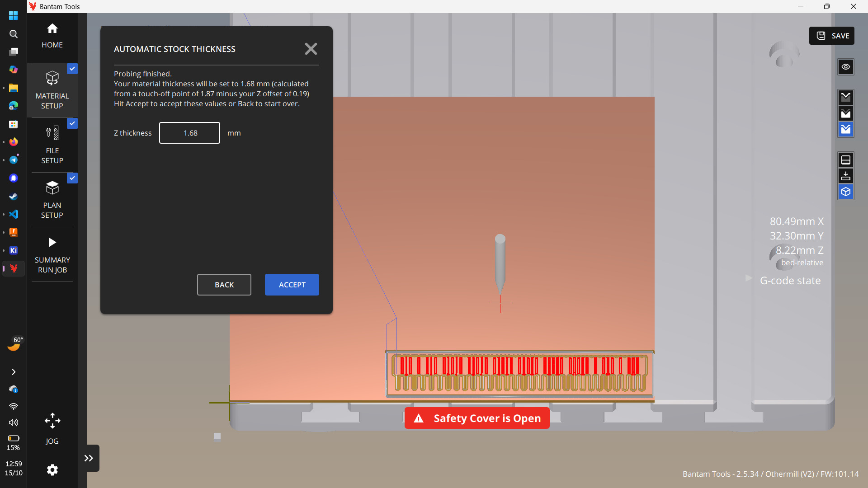Save the project with the SAVE button
The height and width of the screenshot is (488, 868).
(x=832, y=36)
